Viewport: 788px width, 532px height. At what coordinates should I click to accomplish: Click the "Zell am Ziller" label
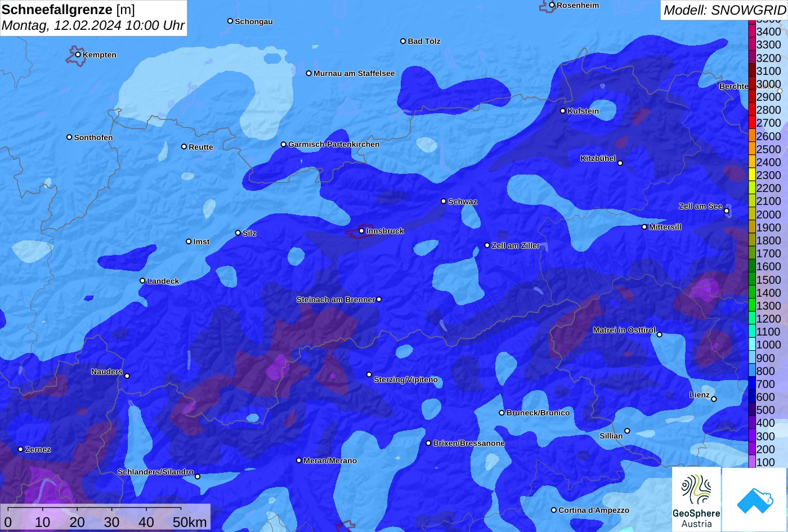click(x=516, y=245)
